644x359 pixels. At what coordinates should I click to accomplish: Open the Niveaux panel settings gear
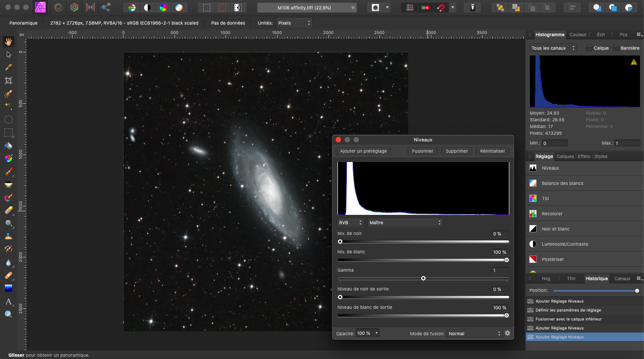507,333
